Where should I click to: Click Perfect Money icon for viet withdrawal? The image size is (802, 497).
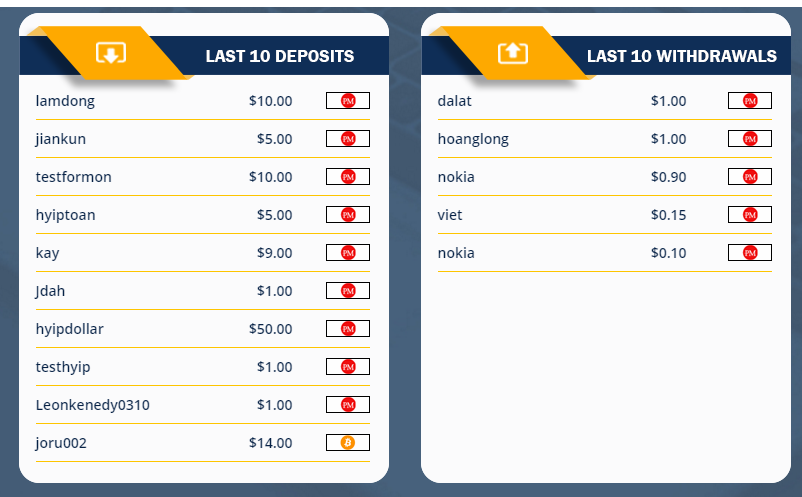tap(750, 215)
